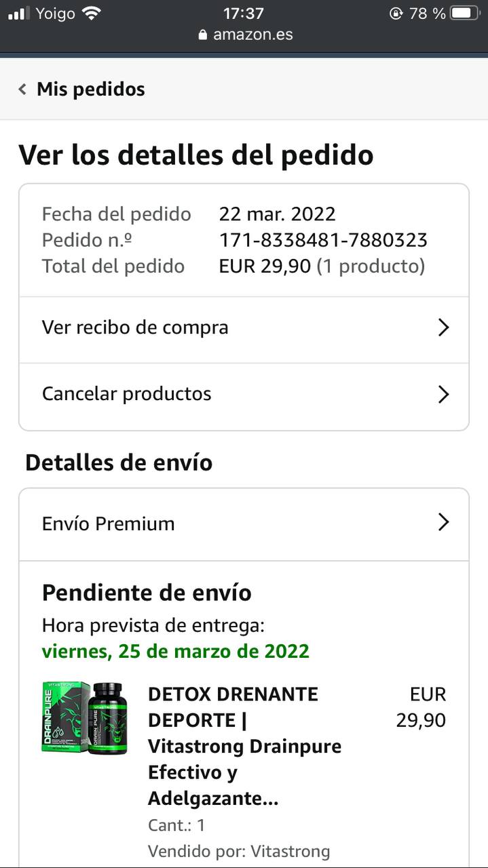
Task: Expand Envío Premium chevron arrow
Action: pyautogui.click(x=443, y=522)
